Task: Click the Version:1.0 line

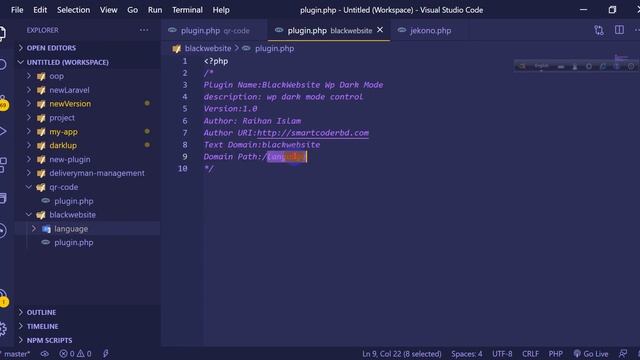Action: (x=230, y=109)
